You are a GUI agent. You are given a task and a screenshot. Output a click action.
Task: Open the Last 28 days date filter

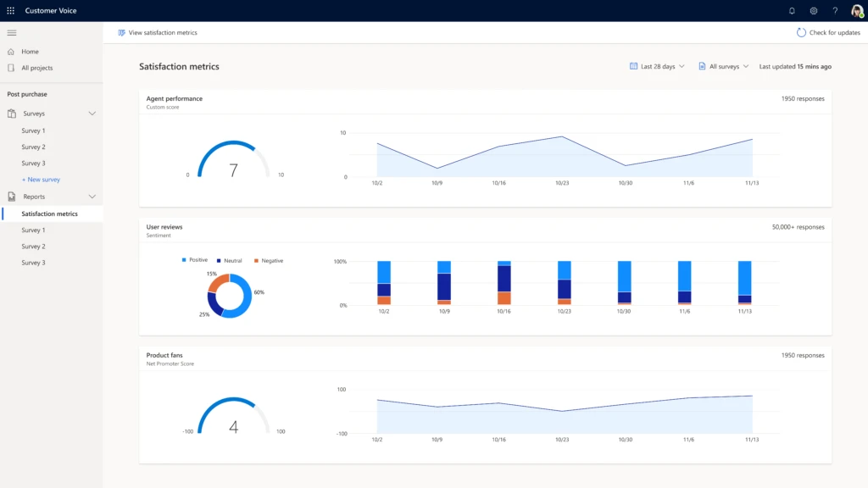[x=657, y=66]
